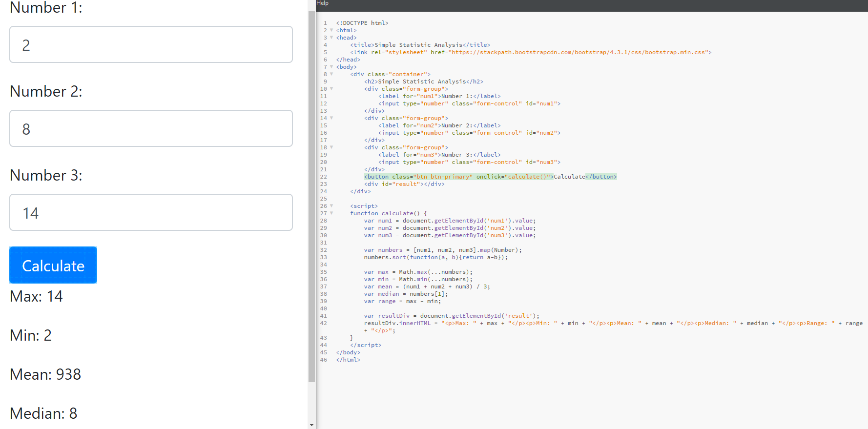
Task: Click the 'var max' code on line 35
Action: (x=418, y=272)
